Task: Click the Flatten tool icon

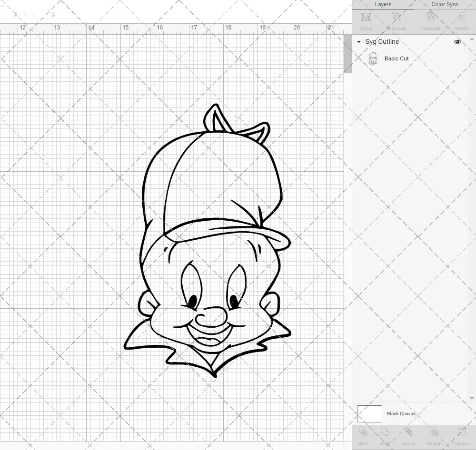Action: click(x=435, y=432)
